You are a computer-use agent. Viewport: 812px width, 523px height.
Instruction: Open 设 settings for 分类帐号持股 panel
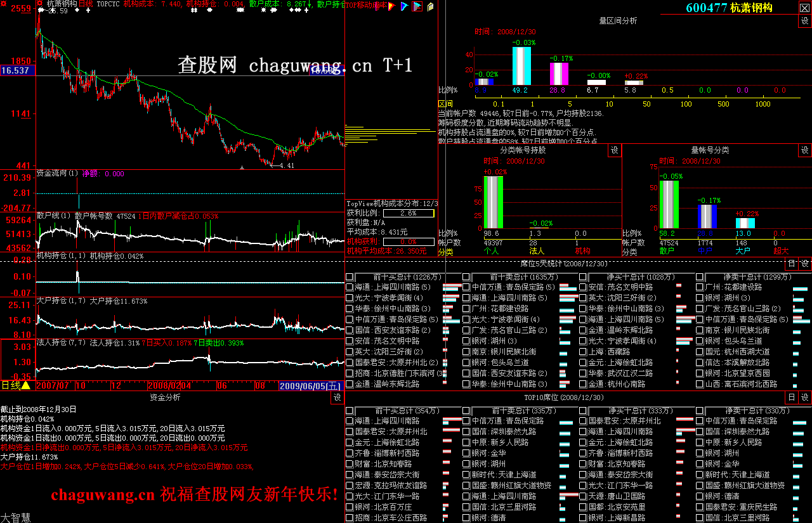point(614,150)
